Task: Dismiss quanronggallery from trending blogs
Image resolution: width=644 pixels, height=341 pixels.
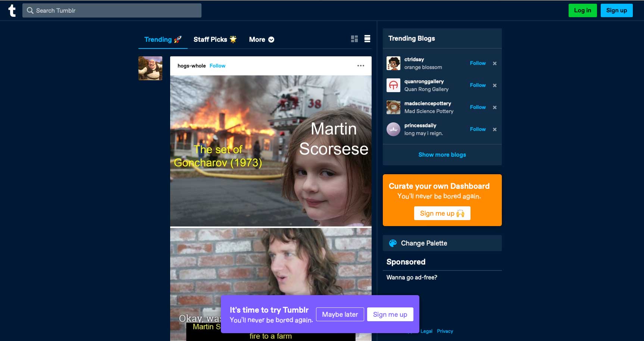Action: pos(494,85)
